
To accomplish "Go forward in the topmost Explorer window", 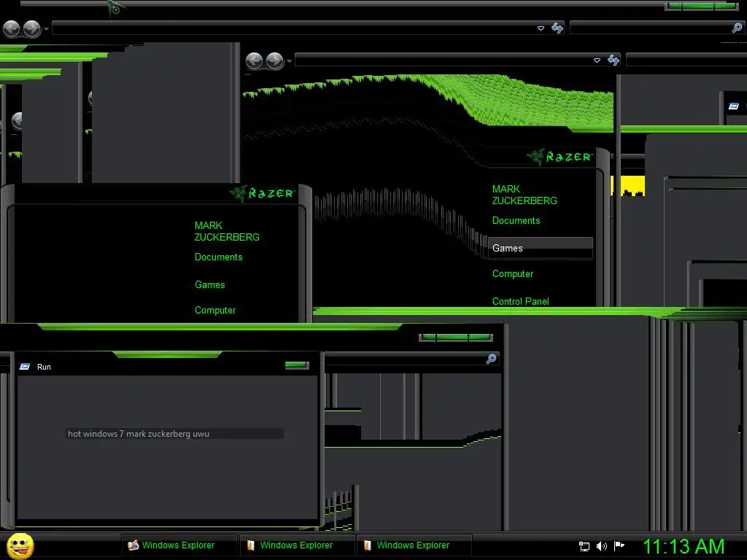I will (32, 29).
